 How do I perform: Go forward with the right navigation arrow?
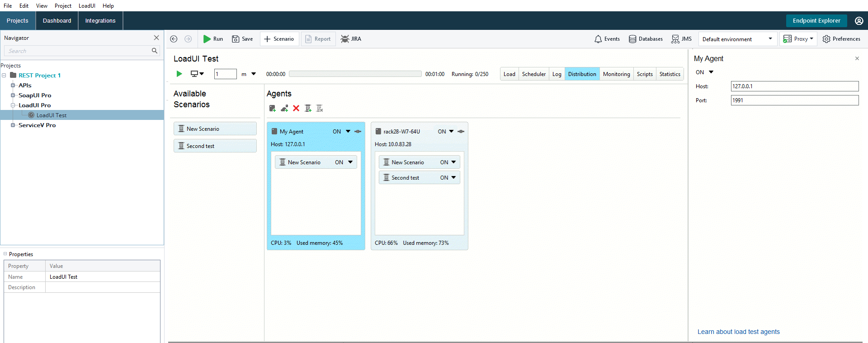[x=188, y=39]
